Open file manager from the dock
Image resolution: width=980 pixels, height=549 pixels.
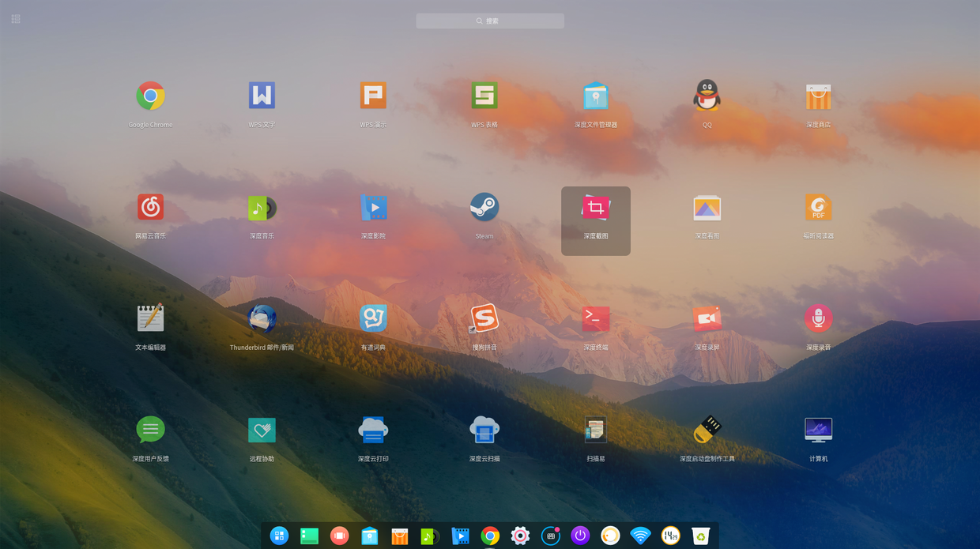[370, 536]
